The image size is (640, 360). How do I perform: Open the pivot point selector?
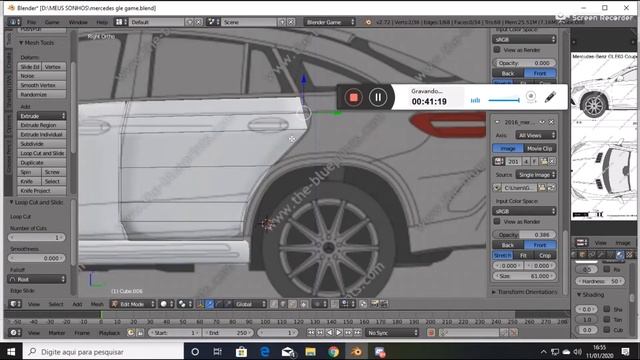tap(184, 304)
